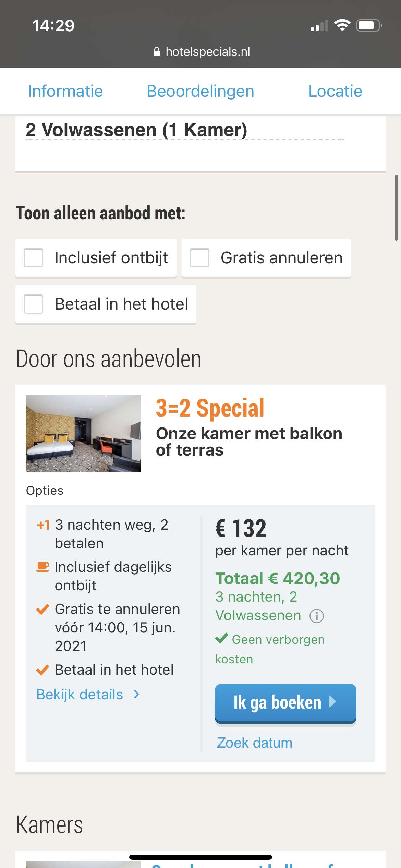Tap the battery indicator icon
The height and width of the screenshot is (868, 401).
369,25
